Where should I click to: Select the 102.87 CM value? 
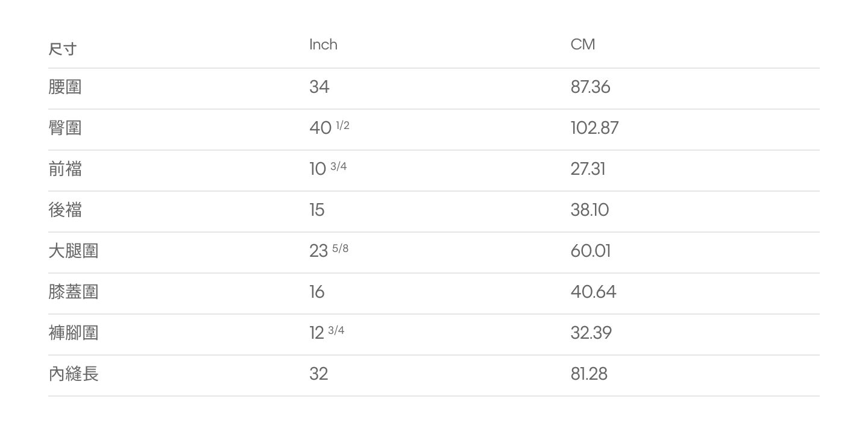pos(595,128)
